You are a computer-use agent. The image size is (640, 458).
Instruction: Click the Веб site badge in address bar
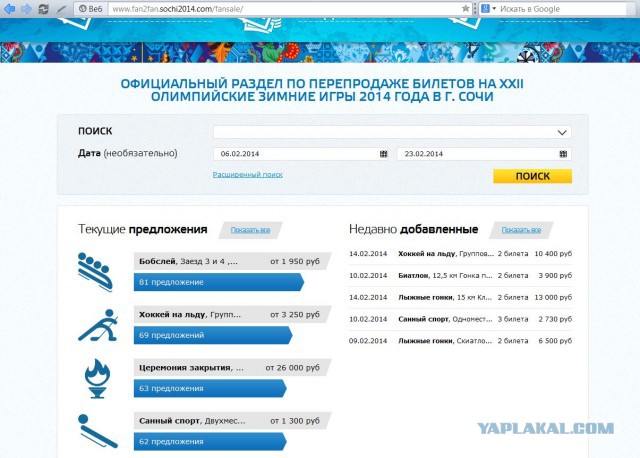pyautogui.click(x=91, y=9)
